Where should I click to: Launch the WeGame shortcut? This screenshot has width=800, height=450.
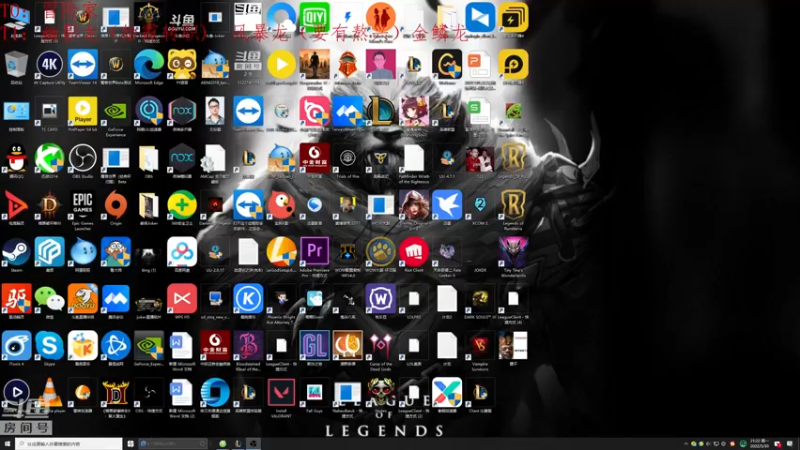(447, 64)
